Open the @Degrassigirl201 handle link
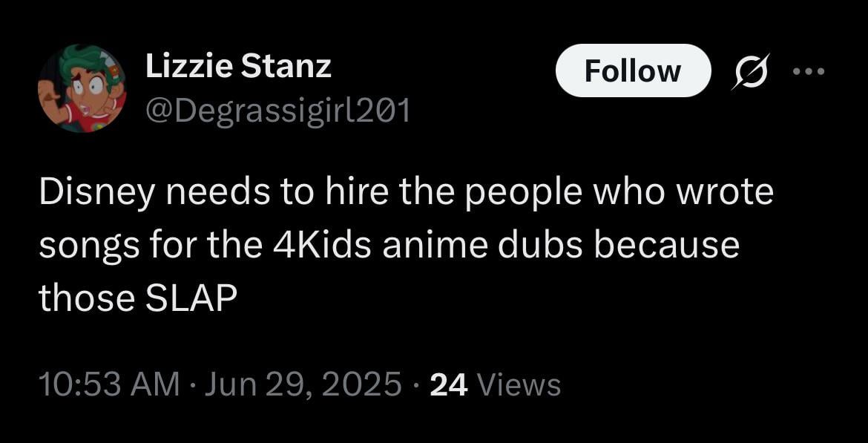Image resolution: width=868 pixels, height=443 pixels. [x=278, y=111]
